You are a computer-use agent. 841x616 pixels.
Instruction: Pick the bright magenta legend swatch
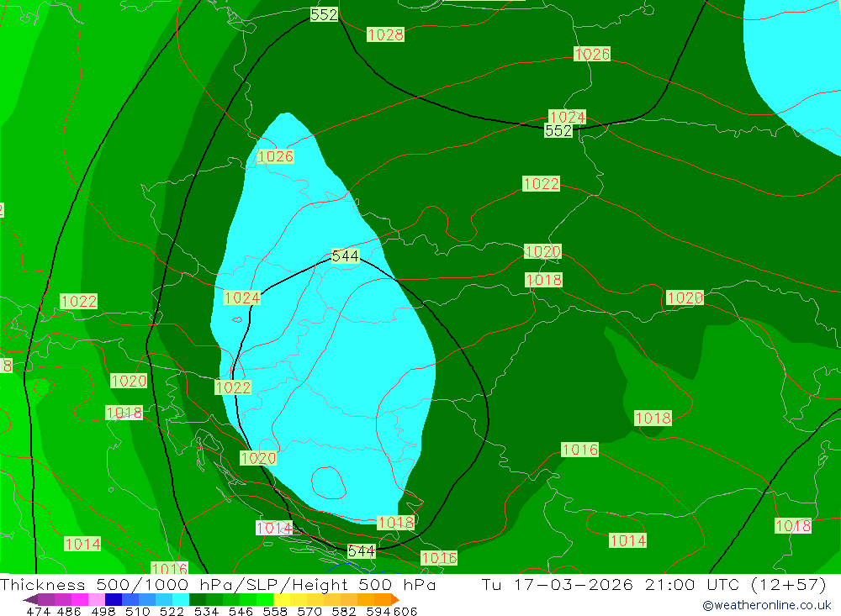(x=79, y=599)
